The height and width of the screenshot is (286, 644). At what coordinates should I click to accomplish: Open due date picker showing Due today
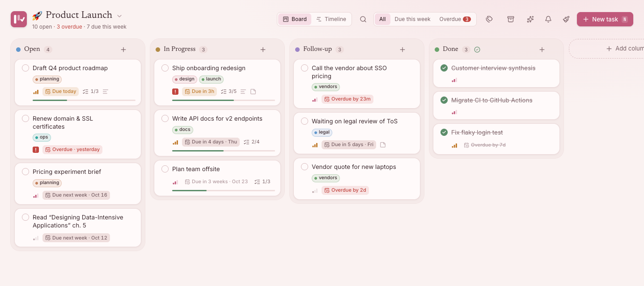tap(60, 92)
